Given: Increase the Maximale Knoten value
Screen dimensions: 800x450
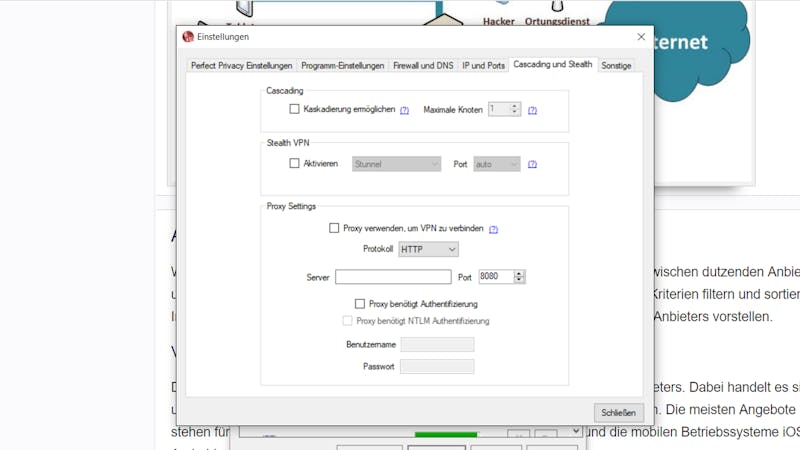Looking at the screenshot, I should 514,106.
